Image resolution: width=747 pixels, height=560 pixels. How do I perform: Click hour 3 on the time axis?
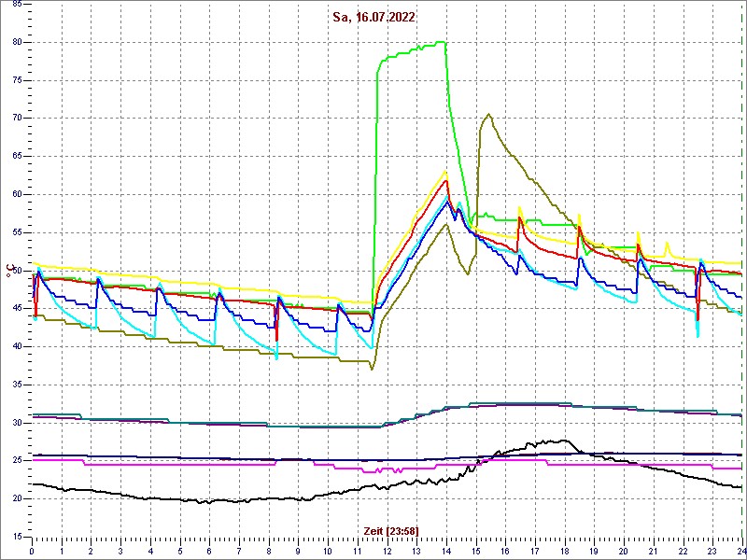tap(120, 551)
